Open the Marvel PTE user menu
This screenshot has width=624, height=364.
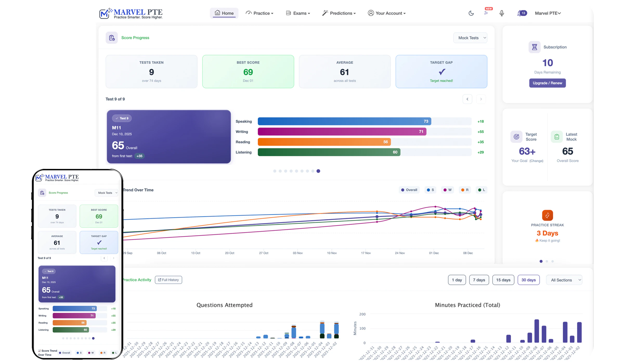548,13
